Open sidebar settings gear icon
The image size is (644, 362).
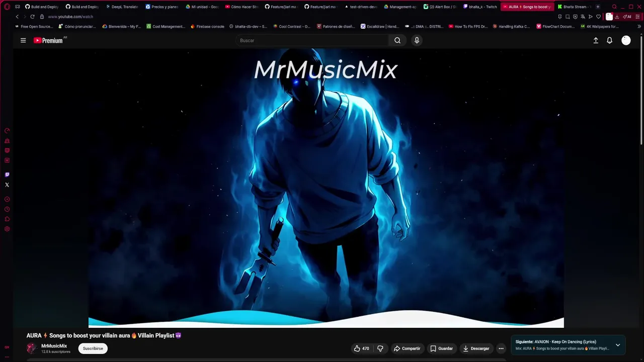click(7, 229)
